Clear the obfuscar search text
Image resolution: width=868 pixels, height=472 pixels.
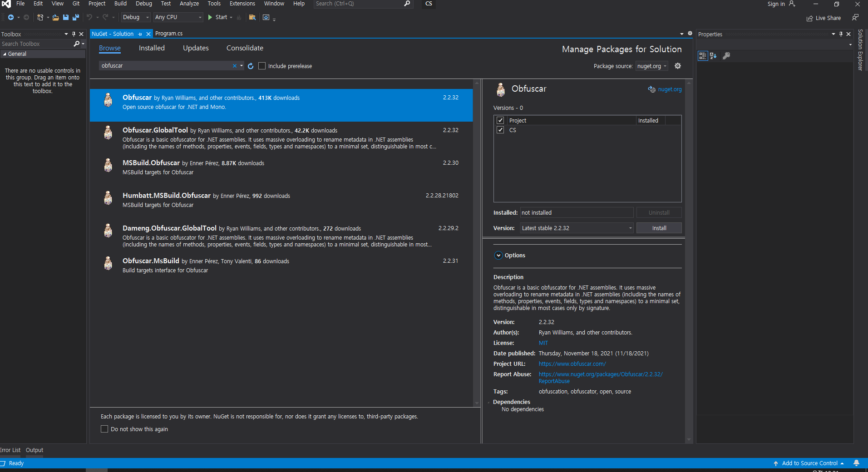click(x=235, y=66)
